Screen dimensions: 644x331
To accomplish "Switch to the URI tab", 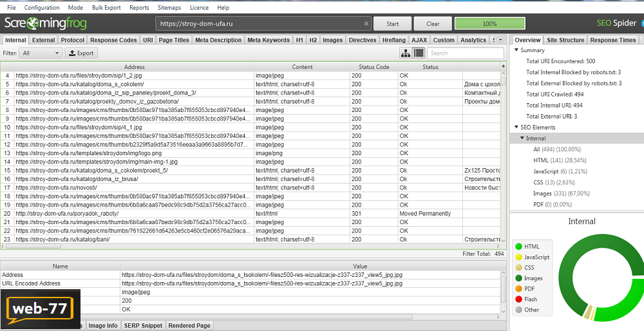I will point(148,40).
